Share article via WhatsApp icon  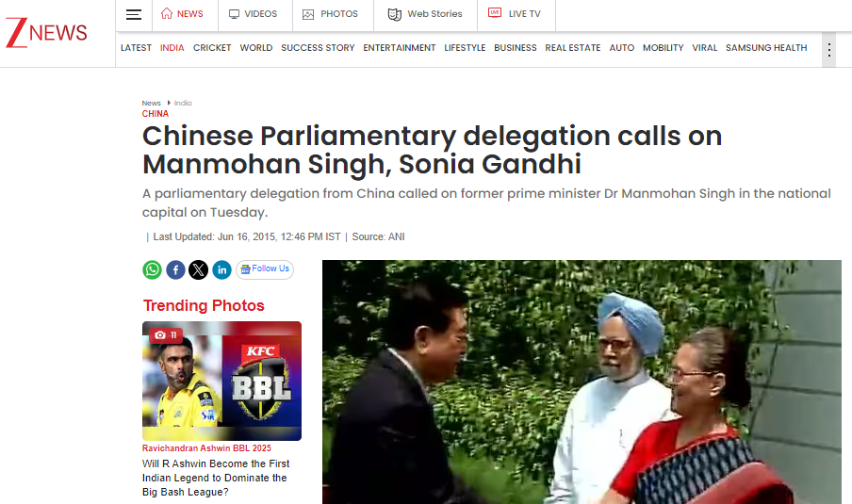152,270
